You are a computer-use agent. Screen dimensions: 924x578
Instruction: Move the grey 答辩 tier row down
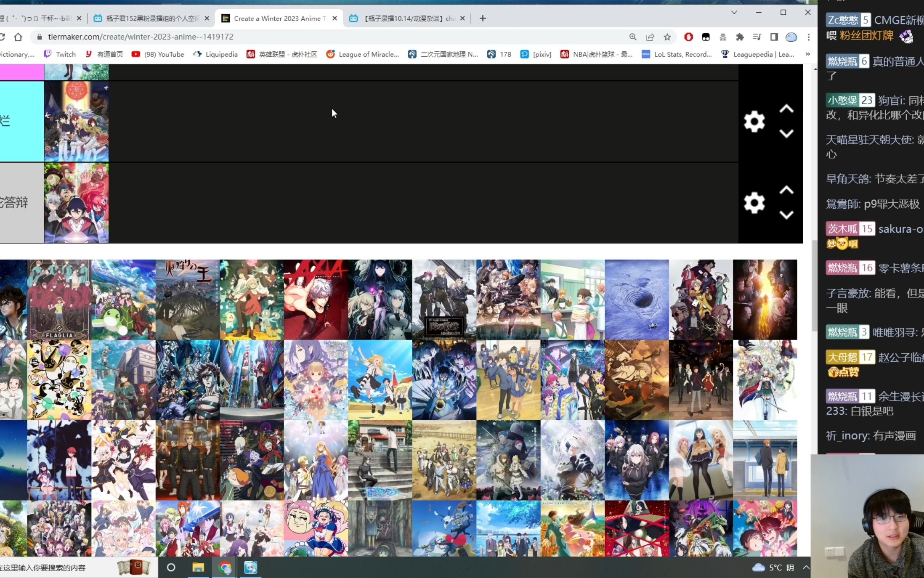tap(786, 215)
